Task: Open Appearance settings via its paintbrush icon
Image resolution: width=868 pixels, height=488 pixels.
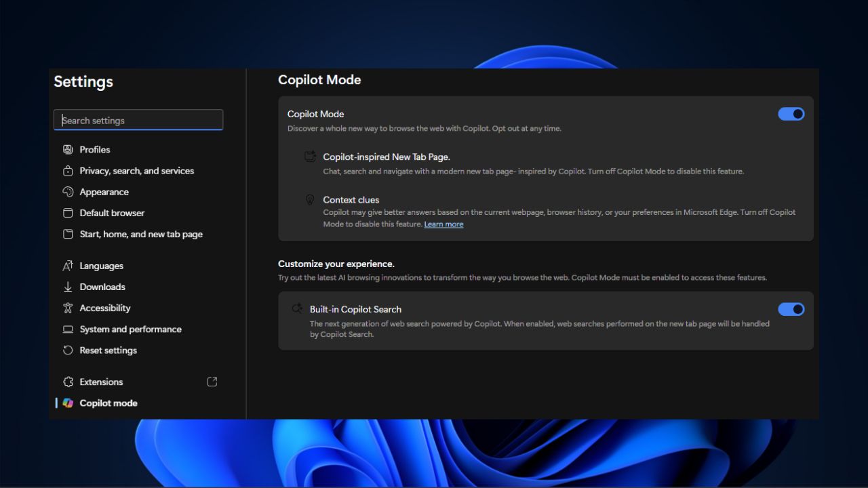Action: (x=68, y=192)
